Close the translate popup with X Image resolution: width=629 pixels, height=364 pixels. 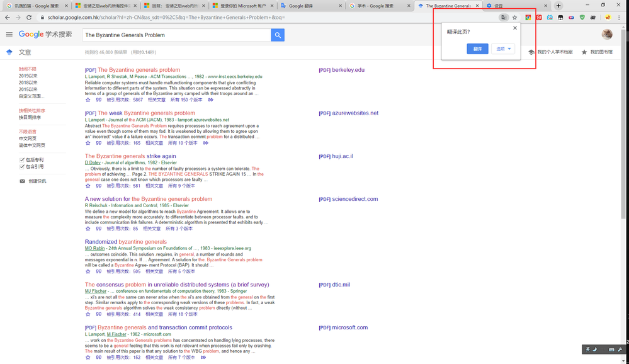click(x=515, y=28)
